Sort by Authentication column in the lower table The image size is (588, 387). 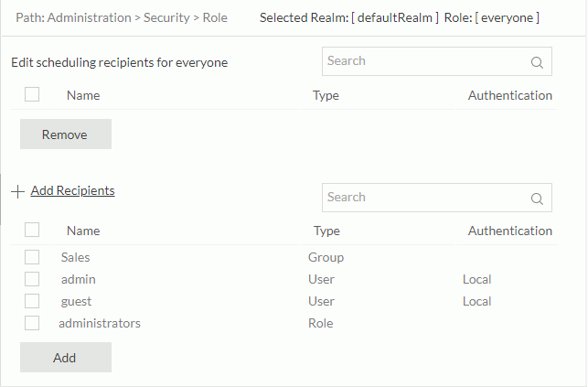[x=509, y=231]
